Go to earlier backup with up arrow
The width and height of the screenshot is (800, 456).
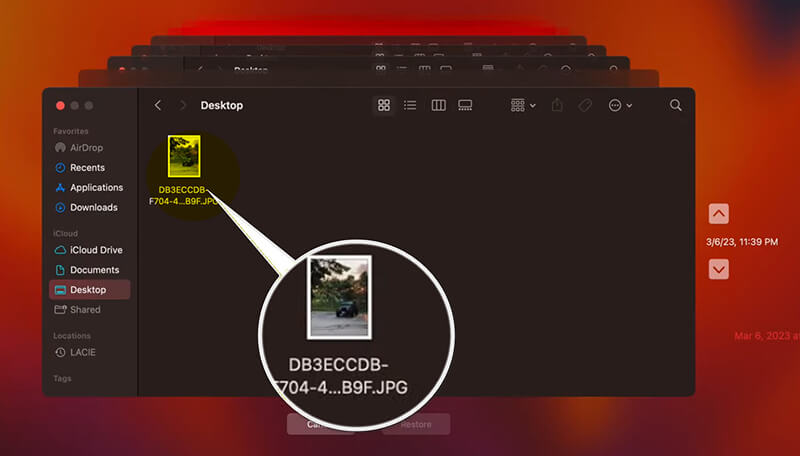point(718,214)
